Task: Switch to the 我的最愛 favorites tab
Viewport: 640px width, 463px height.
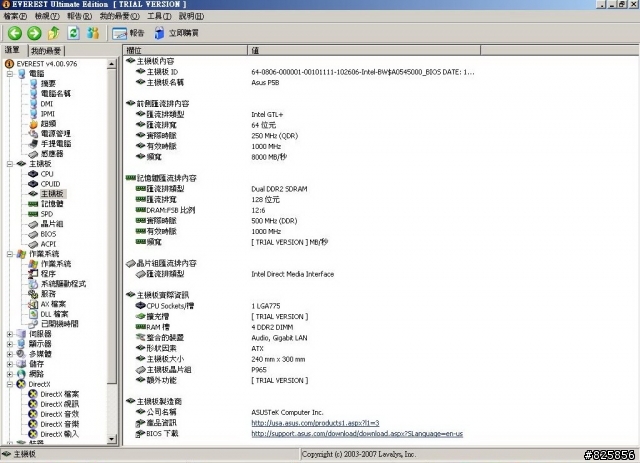Action: click(46, 51)
